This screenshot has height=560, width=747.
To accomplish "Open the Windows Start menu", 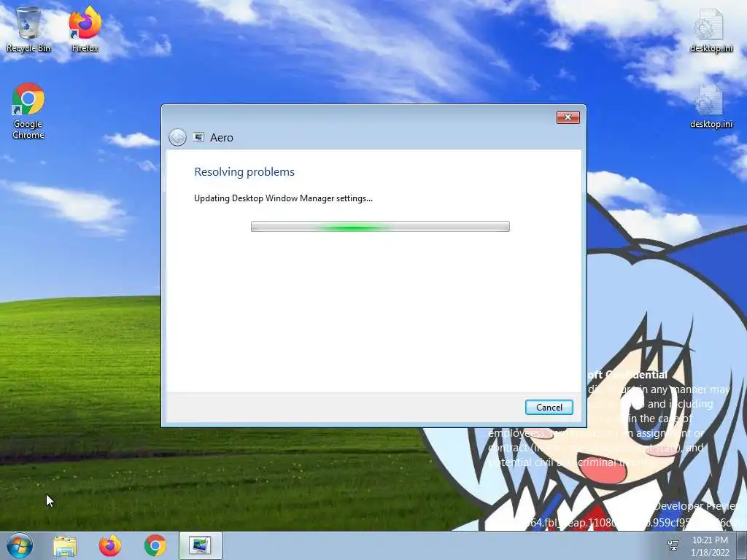I will point(20,545).
